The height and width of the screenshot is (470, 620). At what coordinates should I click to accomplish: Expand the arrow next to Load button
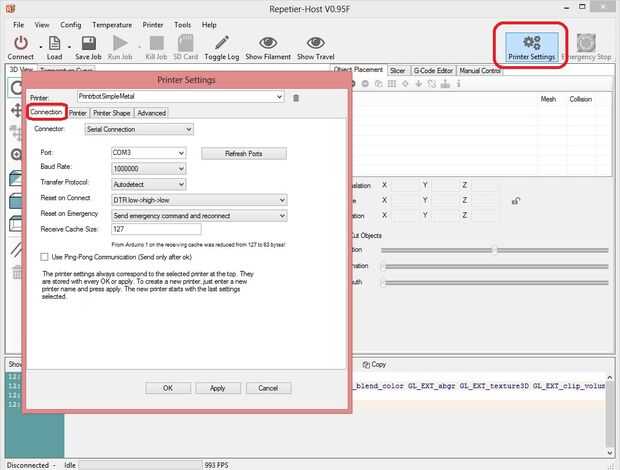70,47
